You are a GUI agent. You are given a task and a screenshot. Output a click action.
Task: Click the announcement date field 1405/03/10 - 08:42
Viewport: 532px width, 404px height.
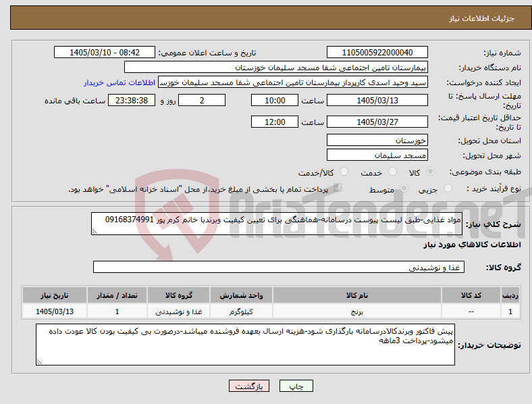(x=105, y=53)
